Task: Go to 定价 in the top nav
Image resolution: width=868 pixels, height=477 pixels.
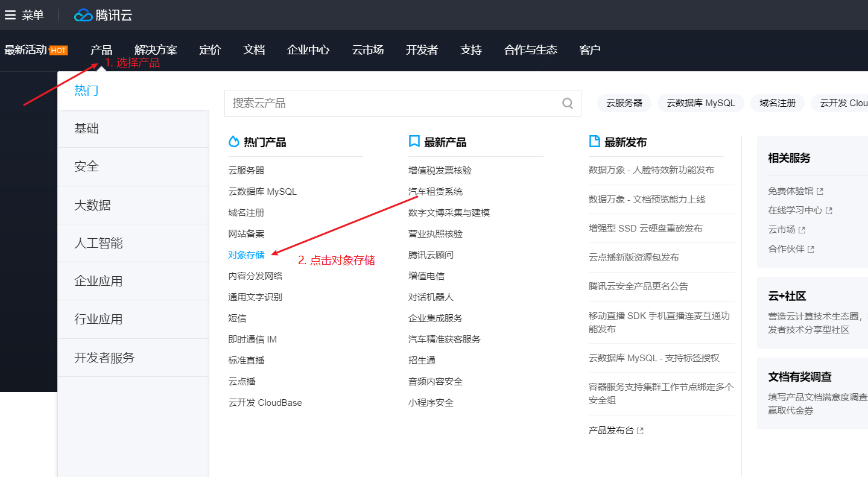Action: [210, 50]
